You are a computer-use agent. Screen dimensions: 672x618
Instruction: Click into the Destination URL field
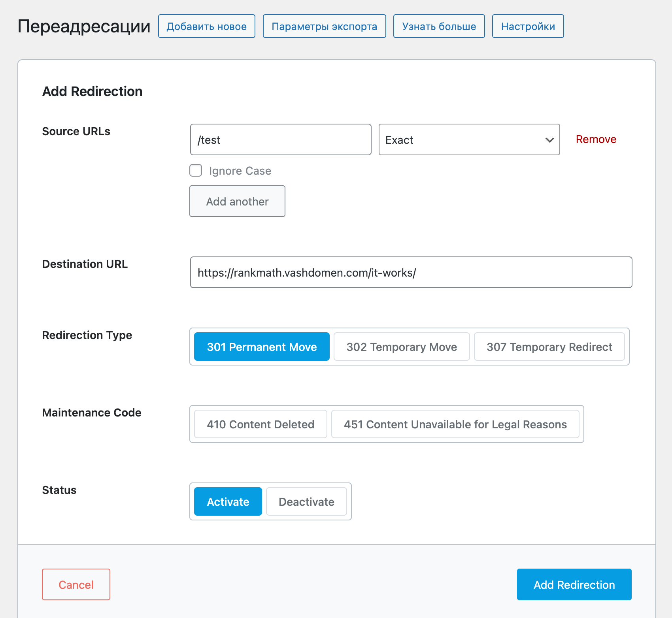[x=411, y=272]
